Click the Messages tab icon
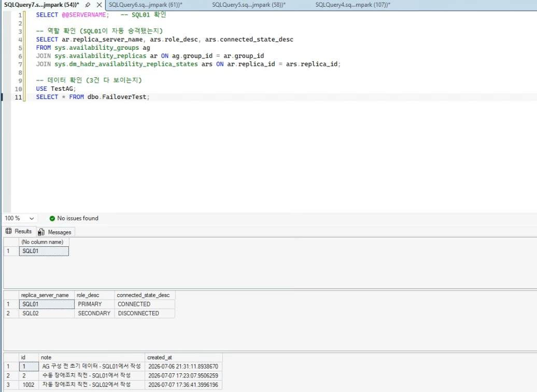 [41, 232]
